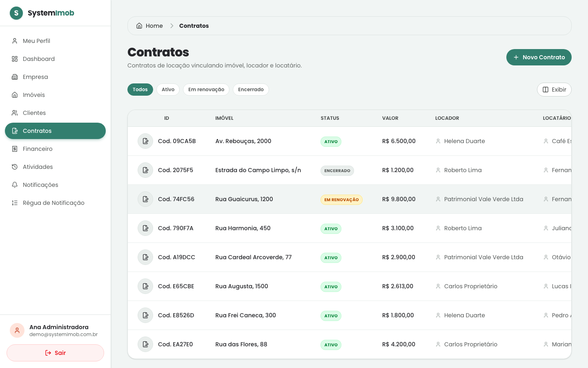Filter contracts by Encerrado

point(251,90)
